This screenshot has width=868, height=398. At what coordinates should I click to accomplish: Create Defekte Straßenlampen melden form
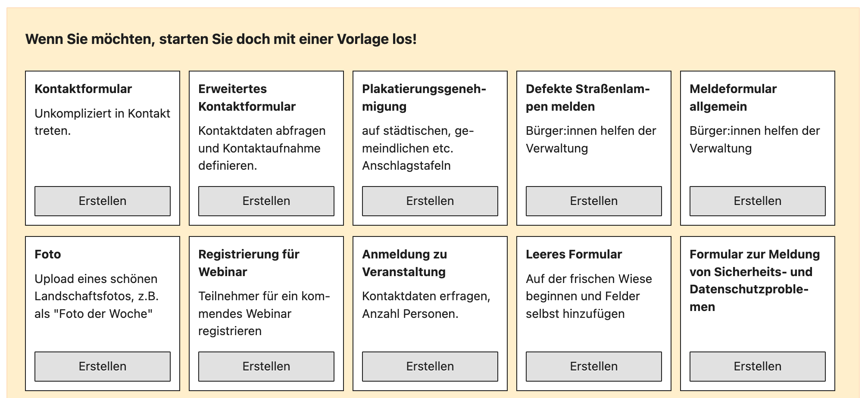(594, 201)
